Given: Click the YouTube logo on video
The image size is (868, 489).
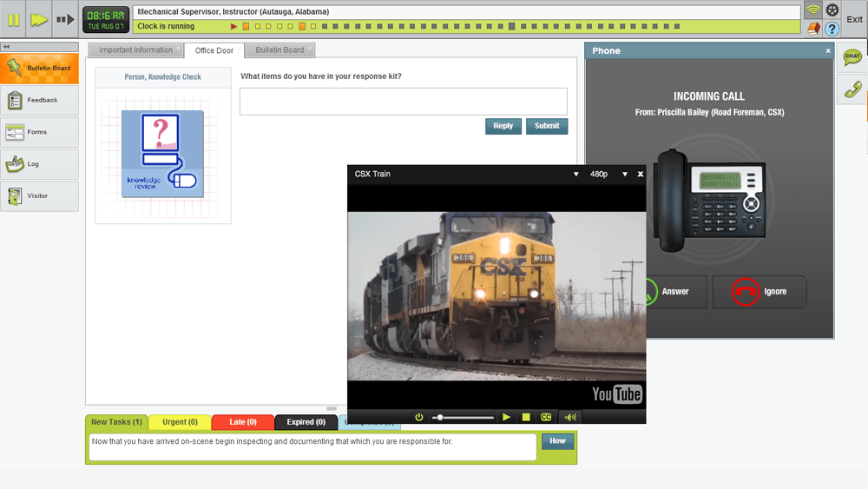Looking at the screenshot, I should click(x=616, y=394).
